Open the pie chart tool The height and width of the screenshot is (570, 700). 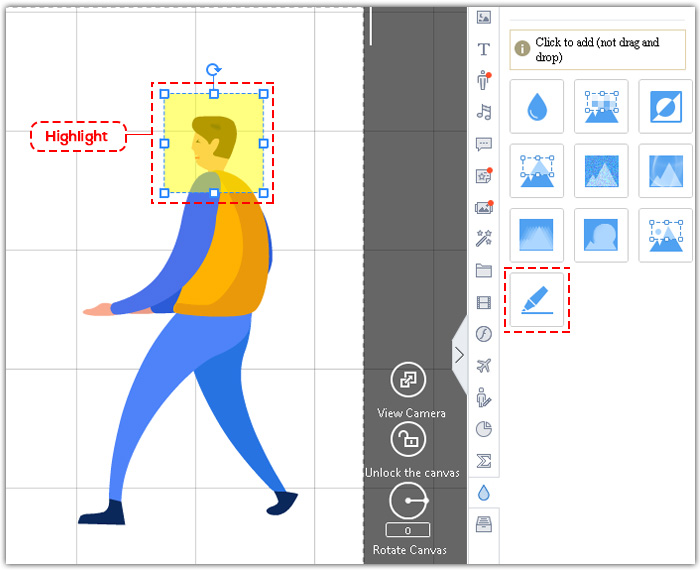click(484, 429)
